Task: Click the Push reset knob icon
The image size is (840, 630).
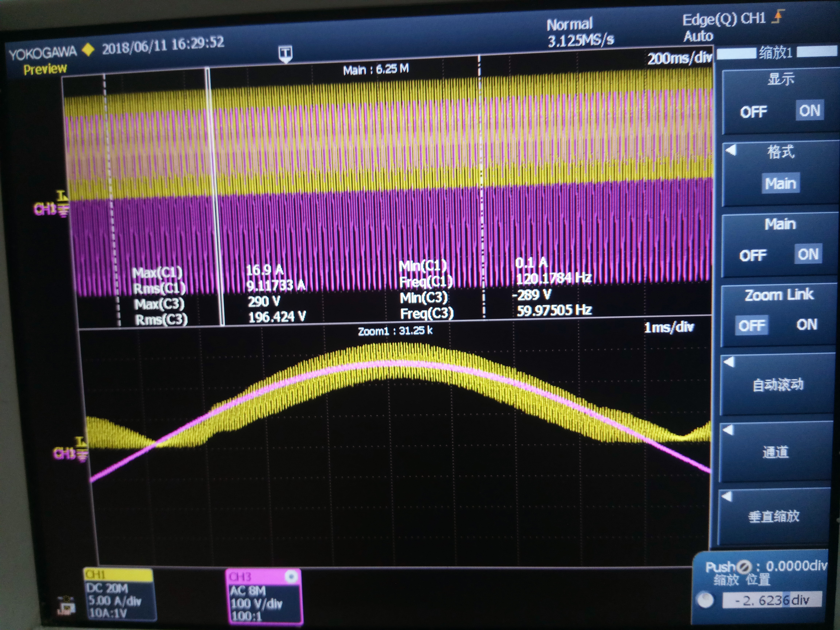Action: coord(744,567)
